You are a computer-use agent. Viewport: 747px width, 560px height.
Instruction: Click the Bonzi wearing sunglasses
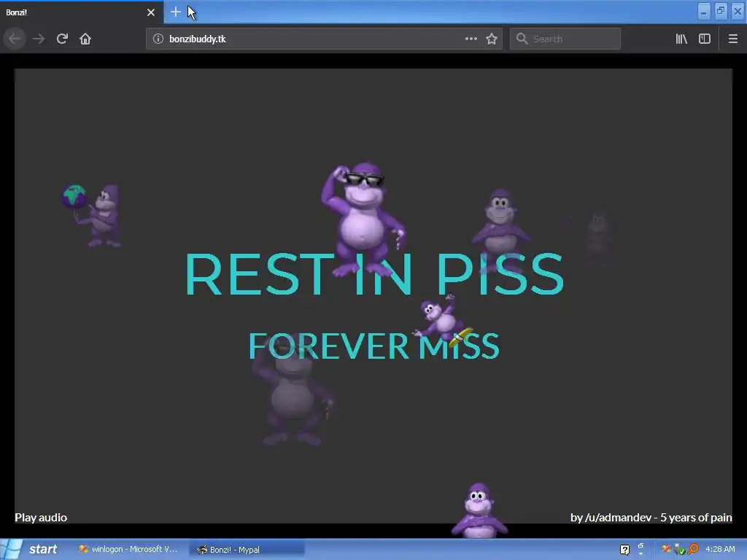(363, 219)
